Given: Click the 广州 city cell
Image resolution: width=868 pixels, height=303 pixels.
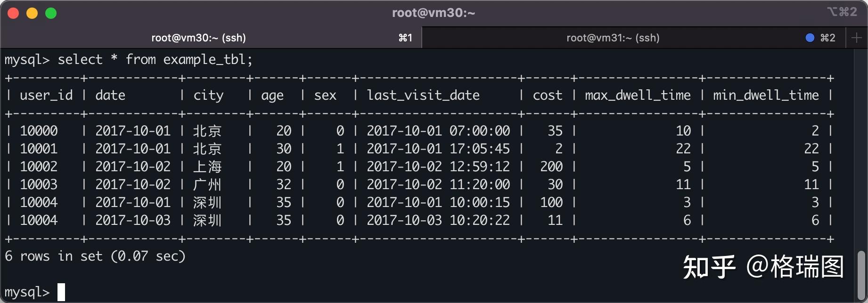Looking at the screenshot, I should click(207, 184).
